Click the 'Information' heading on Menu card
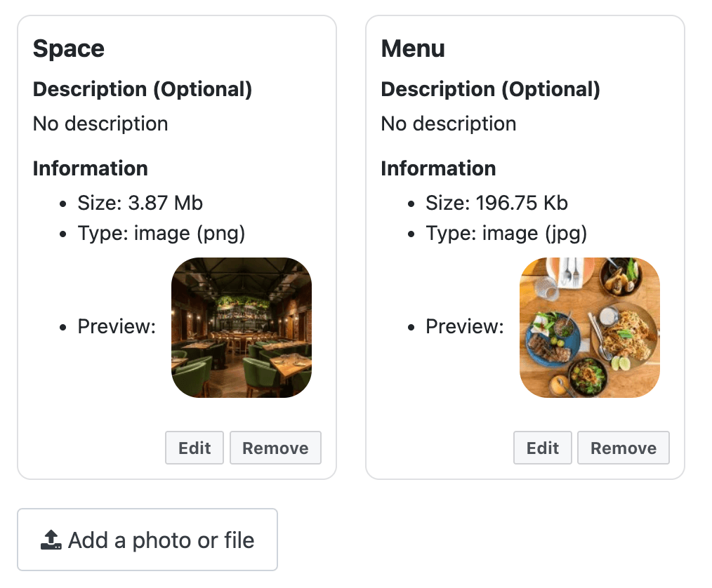 (438, 168)
